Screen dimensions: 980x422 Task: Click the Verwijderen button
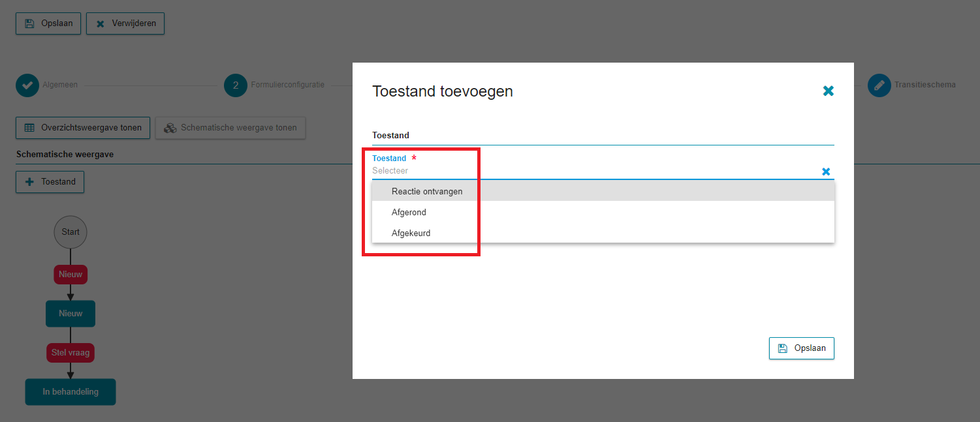(x=125, y=23)
